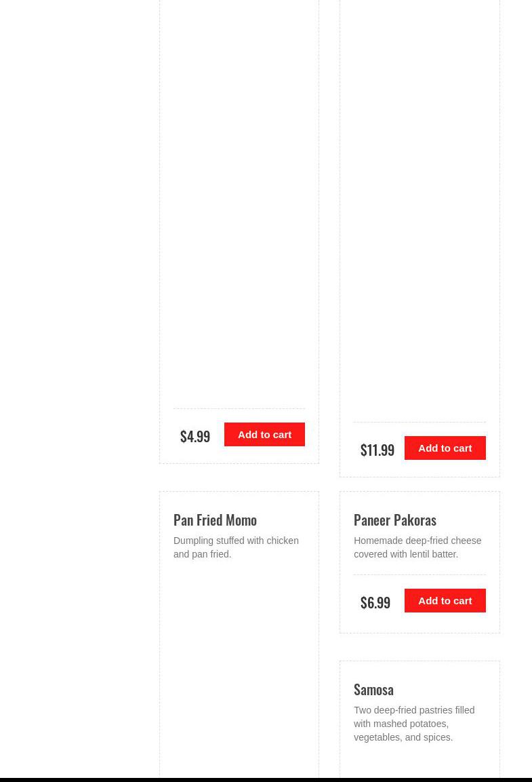Select the Samosa item title
Viewport: 532px width, 782px height.
pos(373,690)
